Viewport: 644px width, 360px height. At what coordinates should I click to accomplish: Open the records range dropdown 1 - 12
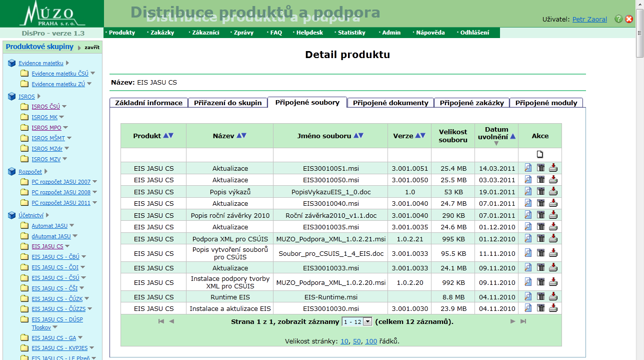point(367,321)
